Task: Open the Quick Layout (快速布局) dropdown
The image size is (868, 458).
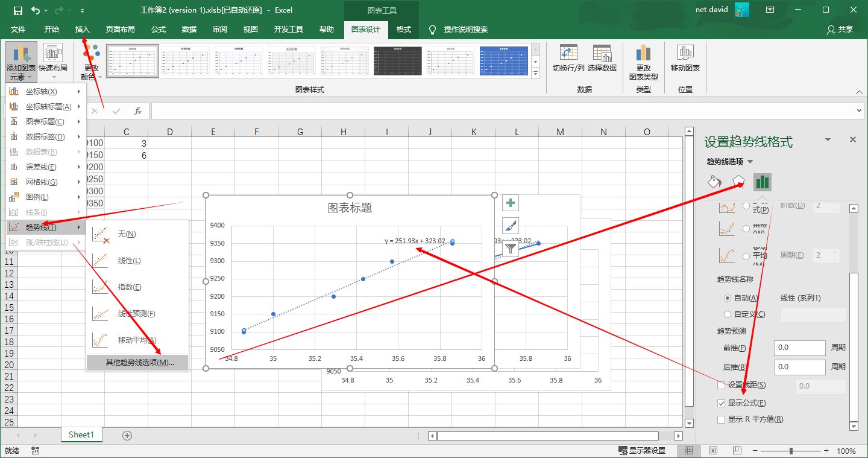Action: point(53,62)
